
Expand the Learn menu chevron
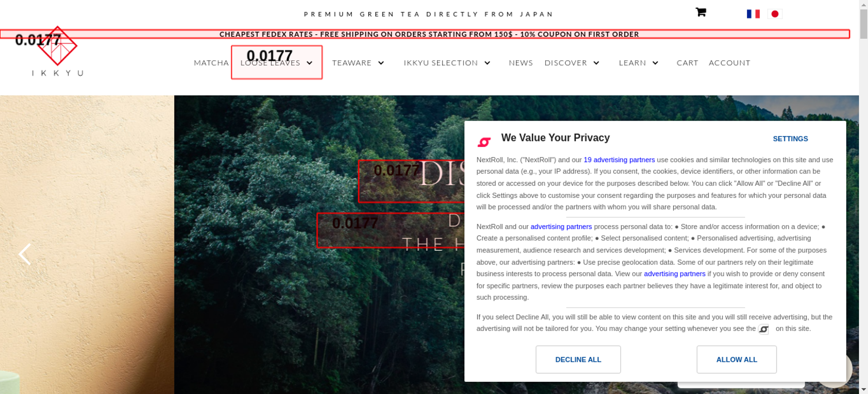pos(655,63)
